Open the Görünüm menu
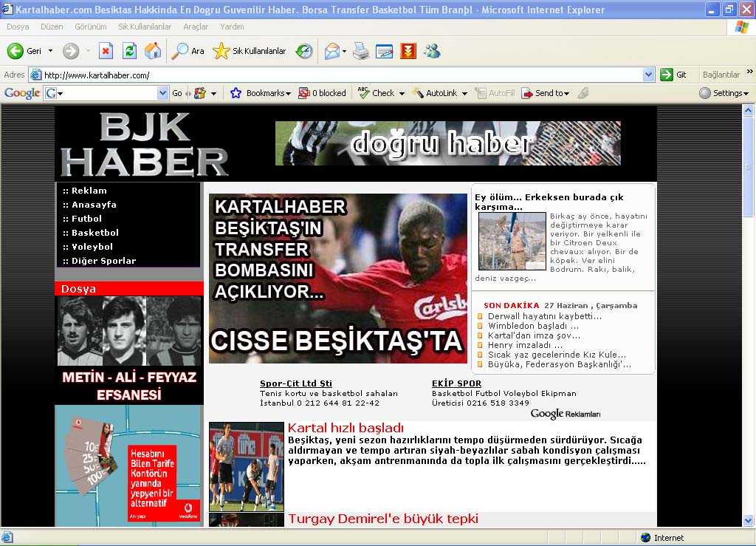This screenshot has height=546, width=756. click(x=91, y=27)
